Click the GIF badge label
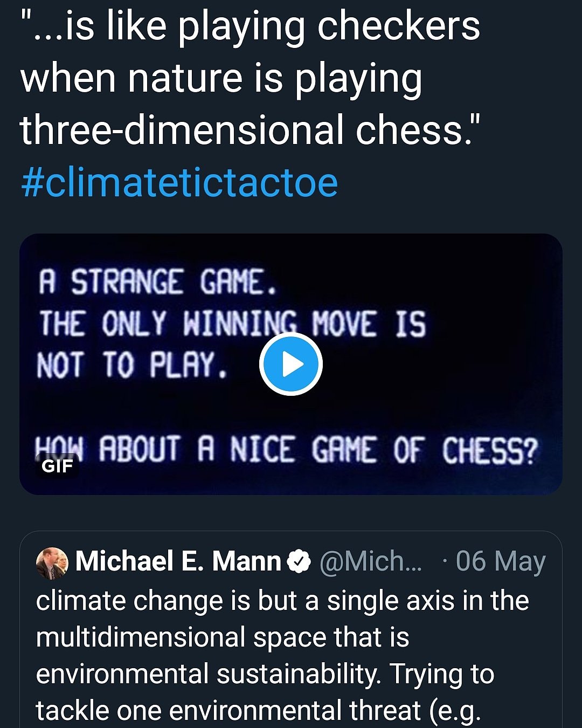This screenshot has width=582, height=728. pos(57,465)
